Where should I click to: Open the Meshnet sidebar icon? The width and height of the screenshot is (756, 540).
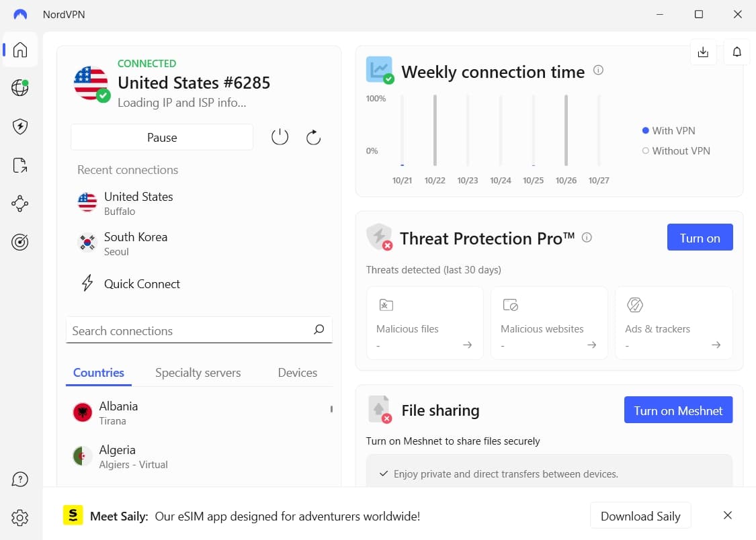[x=19, y=204]
